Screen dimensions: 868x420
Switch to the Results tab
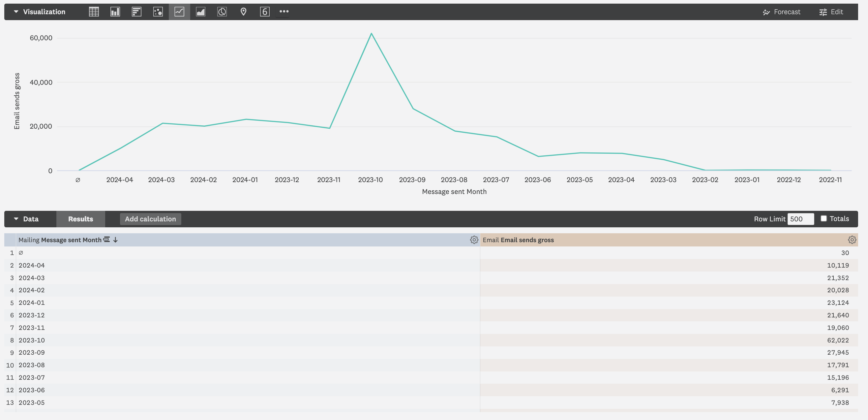(x=80, y=219)
